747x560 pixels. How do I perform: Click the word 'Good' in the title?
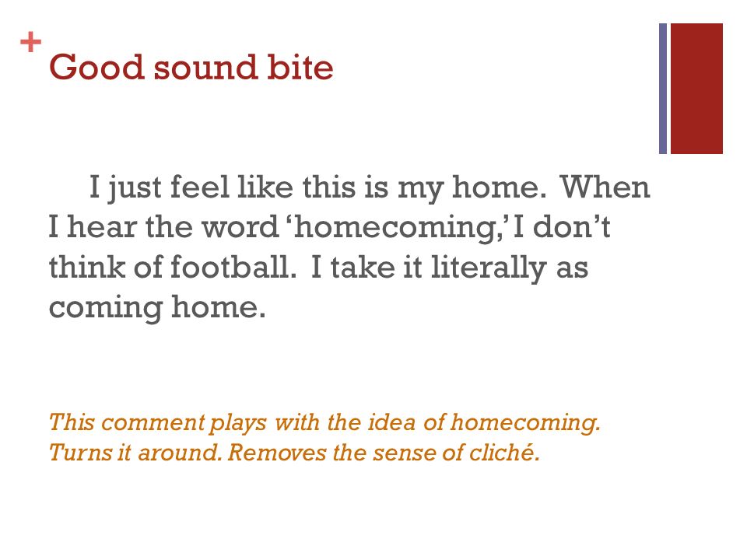pos(96,67)
